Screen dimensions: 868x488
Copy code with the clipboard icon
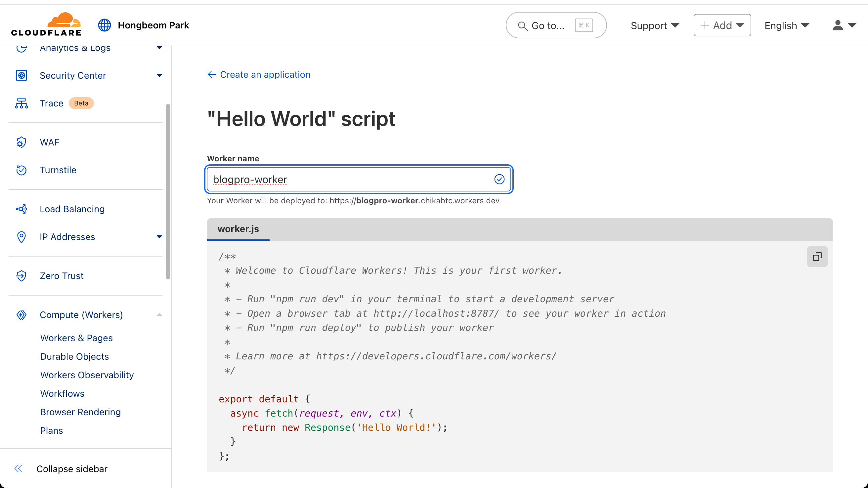pyautogui.click(x=817, y=257)
